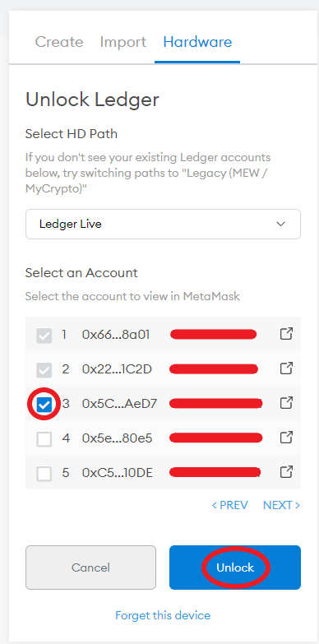Go to PREV page of accounts

coord(230,505)
